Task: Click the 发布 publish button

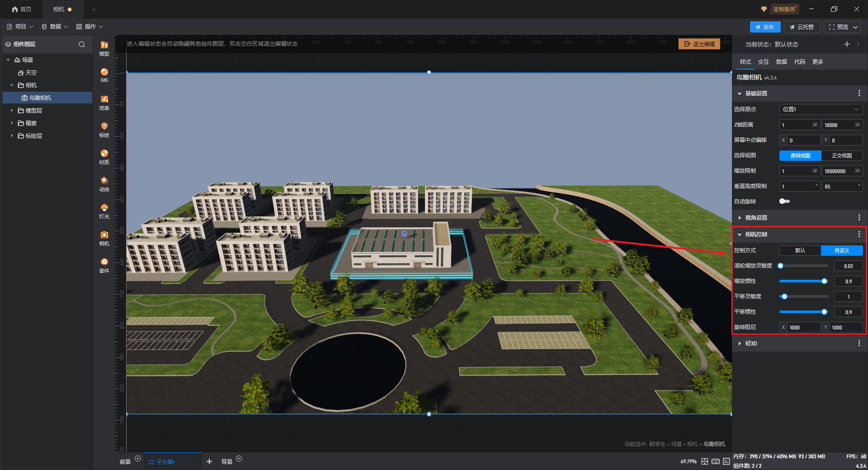Action: [x=764, y=27]
